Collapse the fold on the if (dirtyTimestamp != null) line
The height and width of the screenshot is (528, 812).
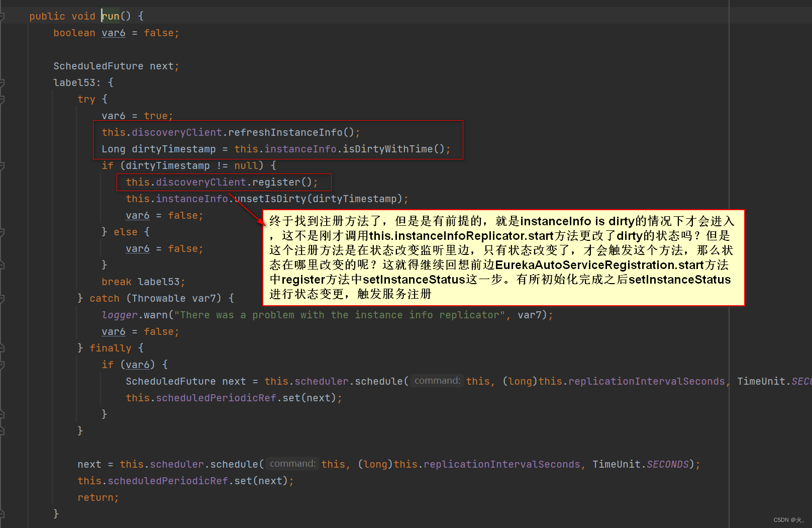[x=2, y=166]
